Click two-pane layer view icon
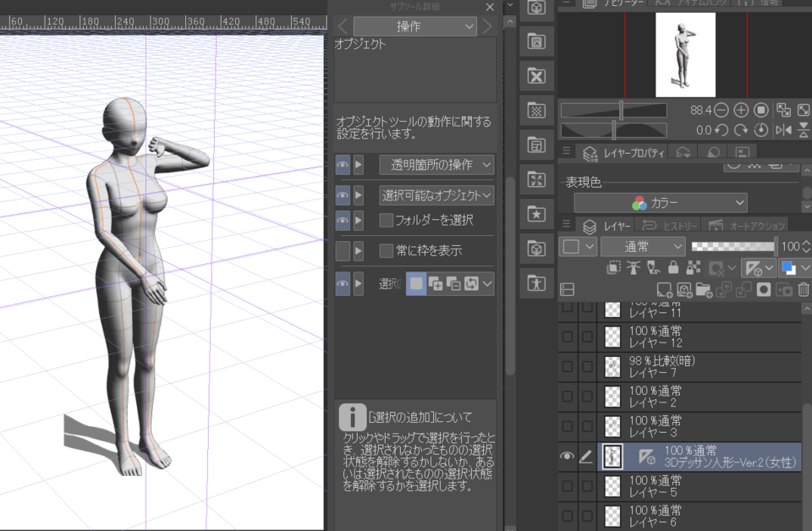The image size is (812, 531). [x=568, y=290]
